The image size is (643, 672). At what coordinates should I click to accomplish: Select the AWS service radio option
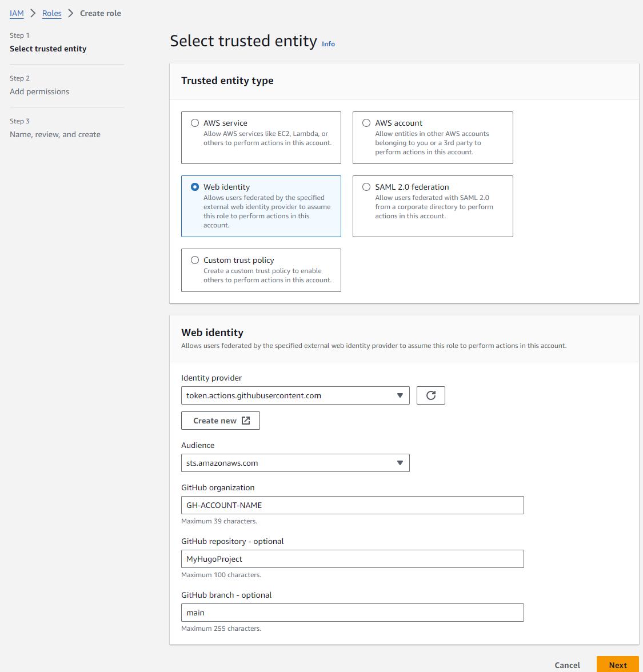pyautogui.click(x=195, y=123)
